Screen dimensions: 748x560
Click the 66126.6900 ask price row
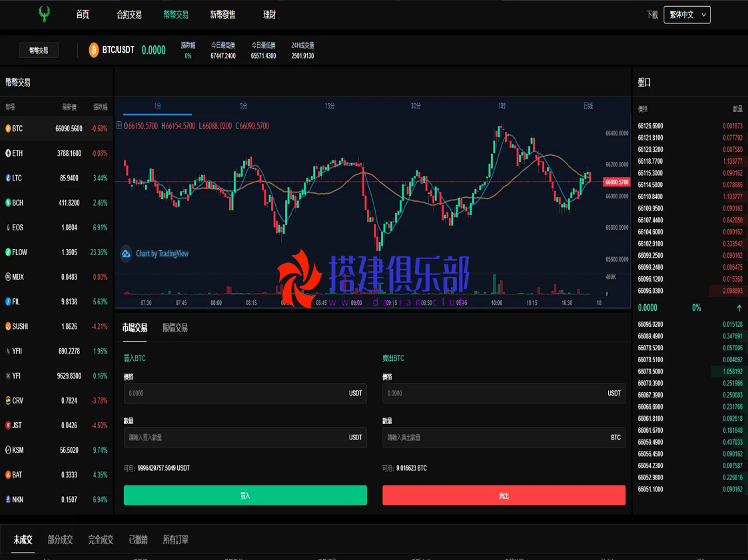point(690,126)
